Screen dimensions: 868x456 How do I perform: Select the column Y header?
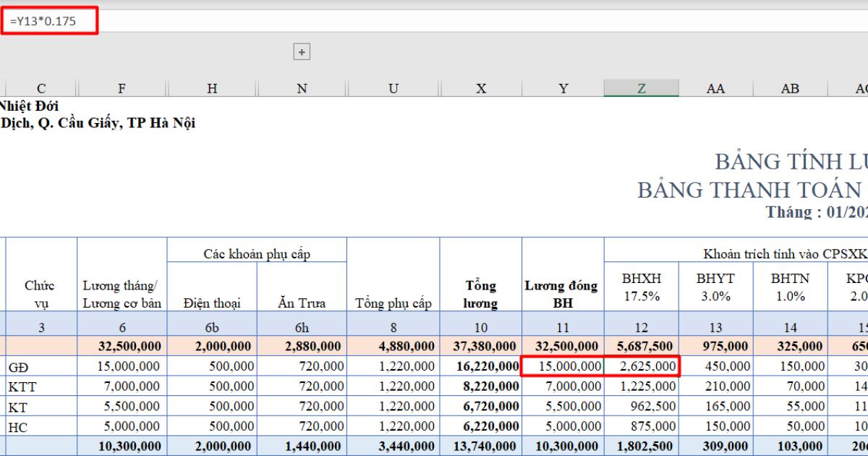pos(563,88)
